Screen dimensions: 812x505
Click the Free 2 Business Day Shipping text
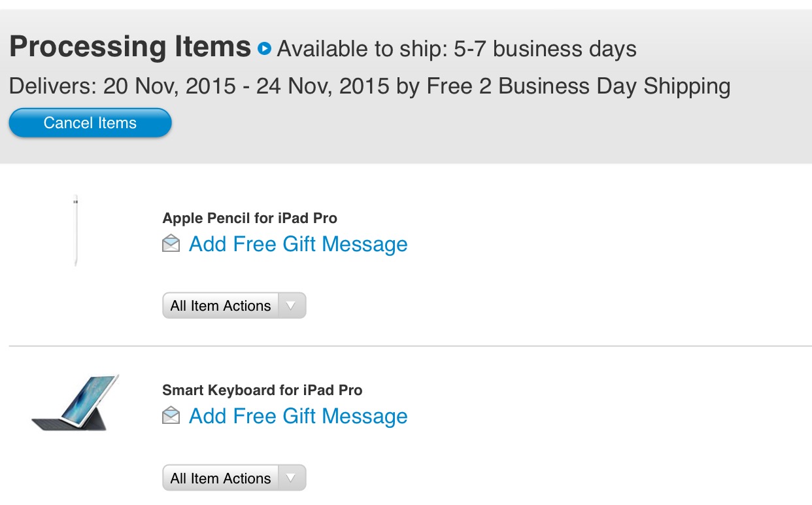[x=579, y=86]
